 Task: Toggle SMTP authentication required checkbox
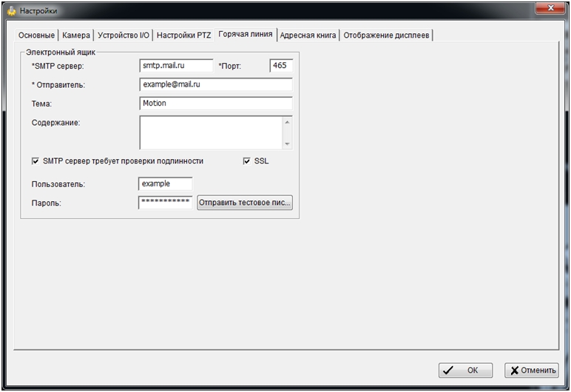[x=36, y=160]
